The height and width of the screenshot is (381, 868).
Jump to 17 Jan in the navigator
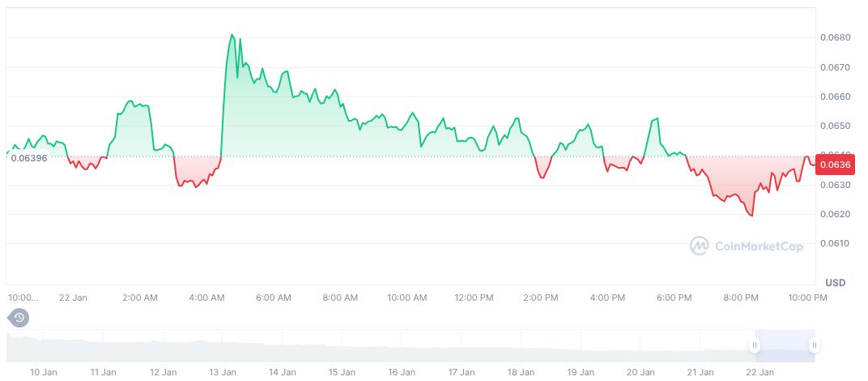(462, 372)
